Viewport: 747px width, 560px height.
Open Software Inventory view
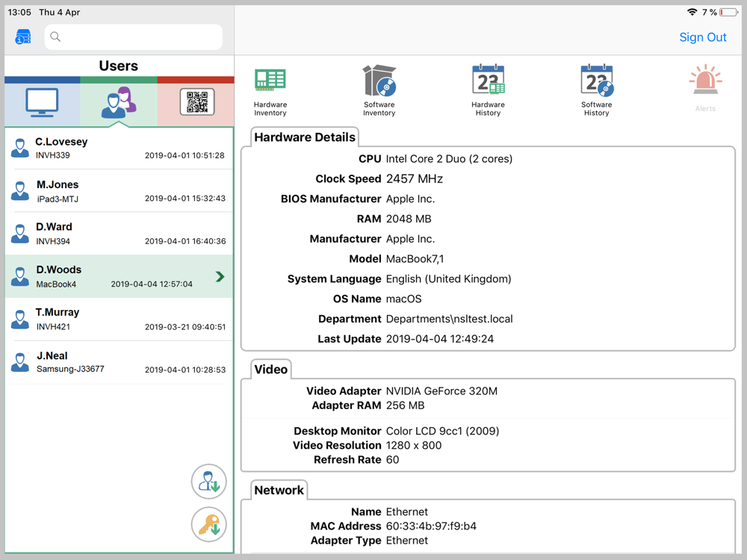pyautogui.click(x=379, y=91)
